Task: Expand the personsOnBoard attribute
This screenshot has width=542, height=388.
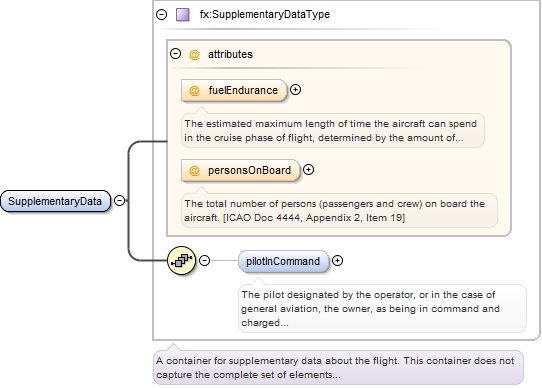Action: tap(308, 169)
